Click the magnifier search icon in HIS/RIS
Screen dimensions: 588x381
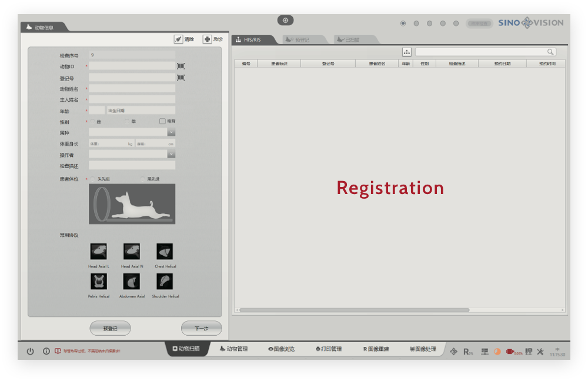pyautogui.click(x=550, y=52)
